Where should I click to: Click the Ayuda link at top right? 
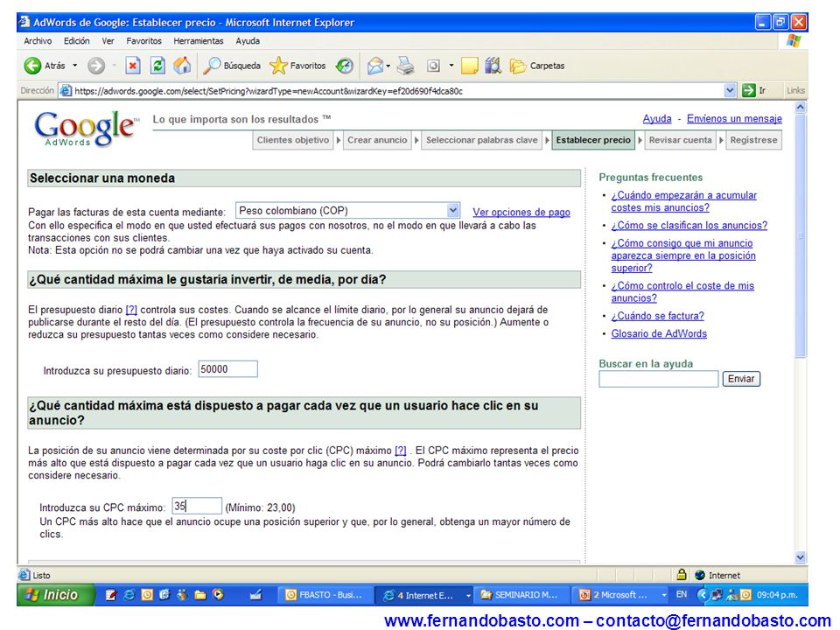click(x=657, y=118)
